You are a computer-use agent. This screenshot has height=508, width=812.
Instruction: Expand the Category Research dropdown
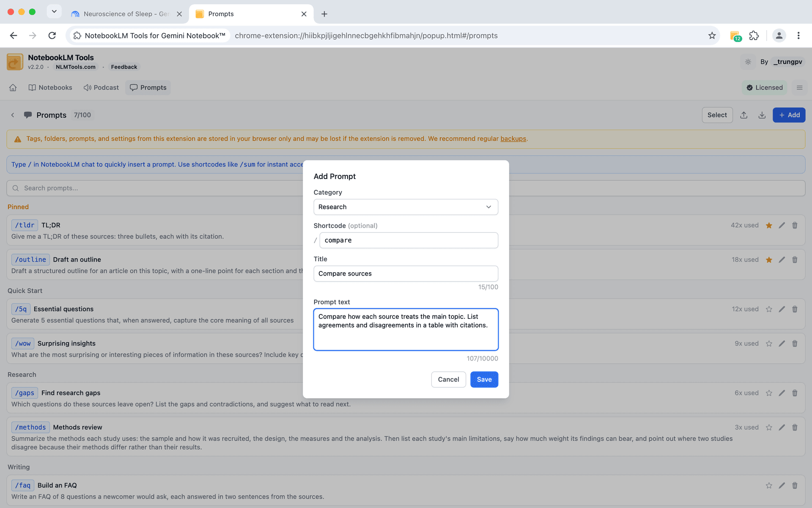click(x=406, y=207)
